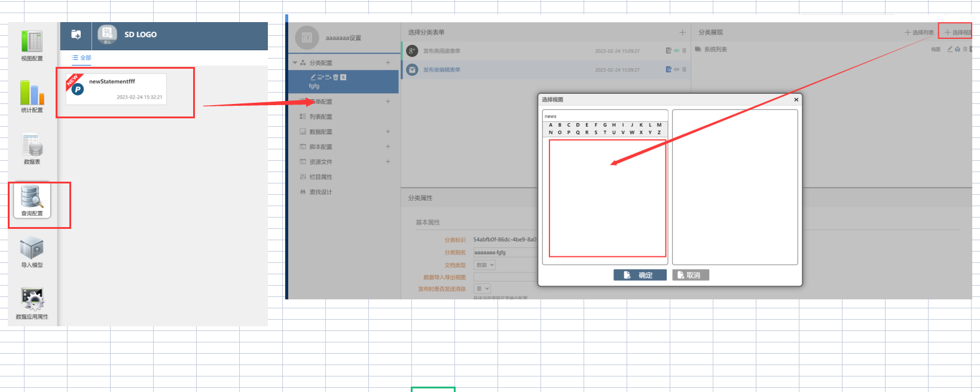Open 栏目属性 in the sidebar

coord(320,177)
